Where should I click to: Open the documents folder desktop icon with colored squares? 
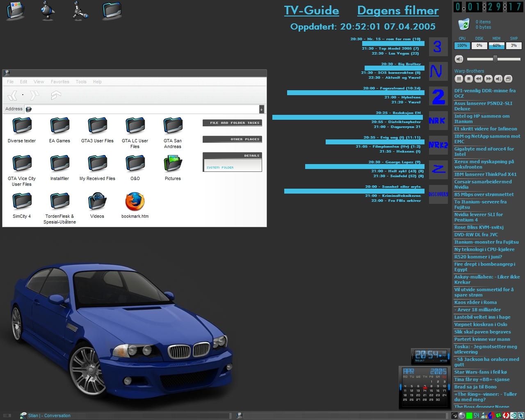16,11
